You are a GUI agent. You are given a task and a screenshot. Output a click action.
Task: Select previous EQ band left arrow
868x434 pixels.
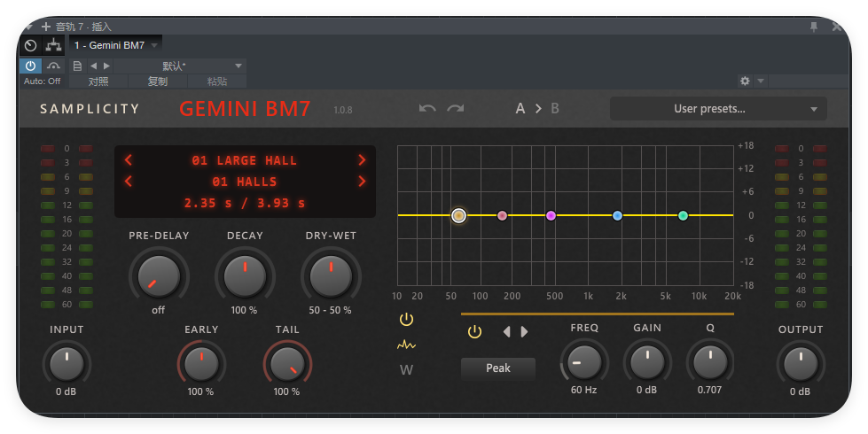pos(506,332)
